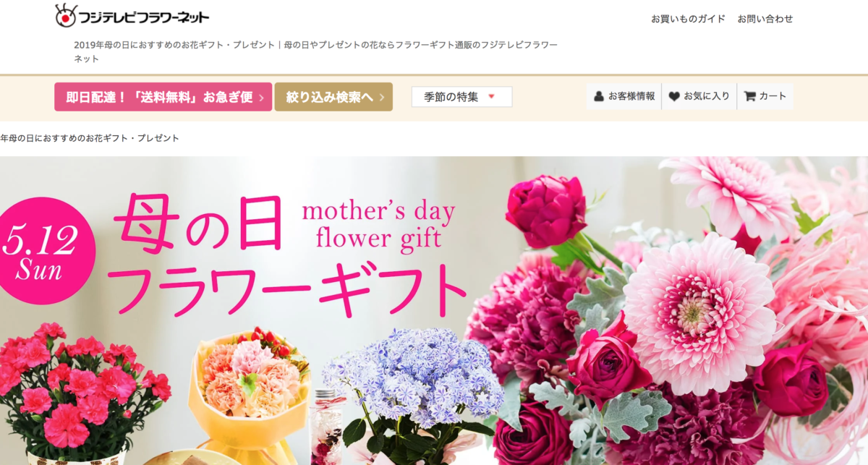Open the shopping cart icon
868x465 pixels.
coord(749,96)
